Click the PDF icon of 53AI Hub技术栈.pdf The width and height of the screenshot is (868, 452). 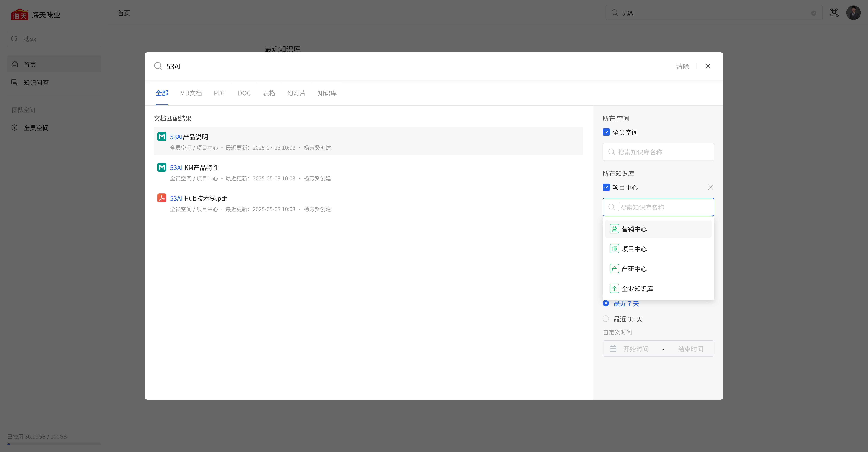162,198
